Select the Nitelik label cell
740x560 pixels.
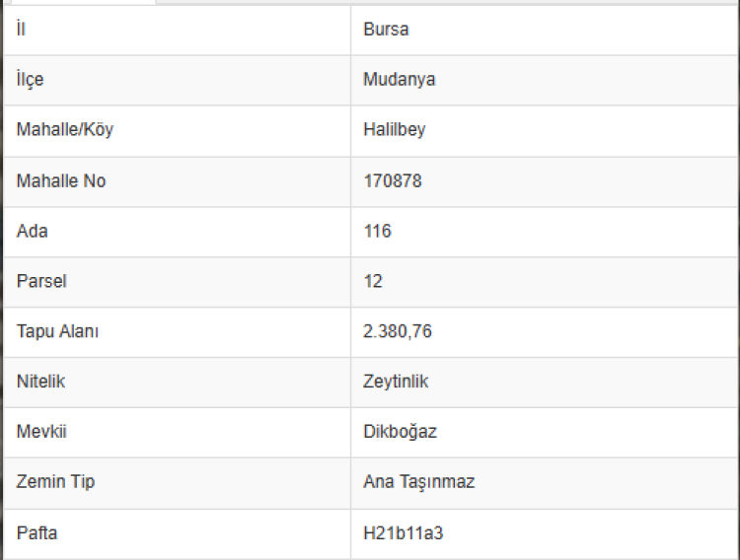(41, 382)
